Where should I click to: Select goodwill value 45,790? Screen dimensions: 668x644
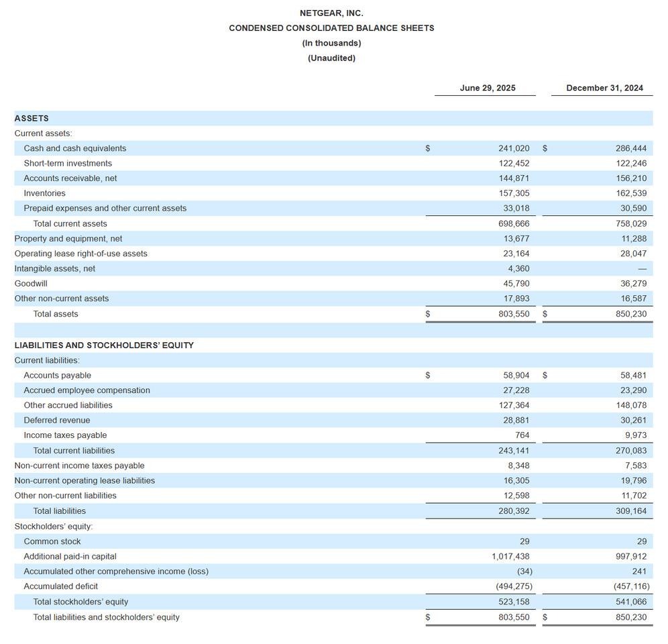click(x=516, y=284)
